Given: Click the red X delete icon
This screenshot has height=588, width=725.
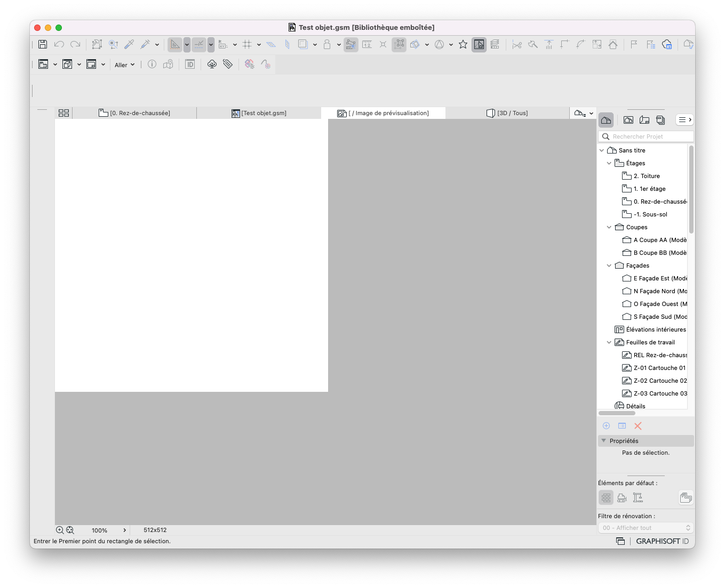Looking at the screenshot, I should tap(638, 426).
